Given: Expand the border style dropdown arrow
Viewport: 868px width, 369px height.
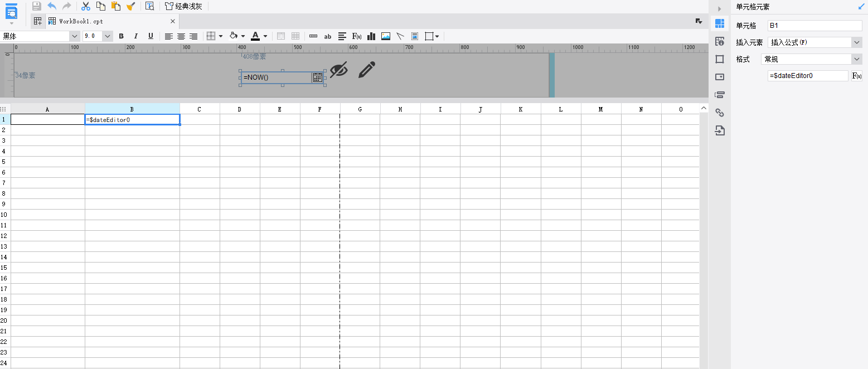Looking at the screenshot, I should point(221,36).
